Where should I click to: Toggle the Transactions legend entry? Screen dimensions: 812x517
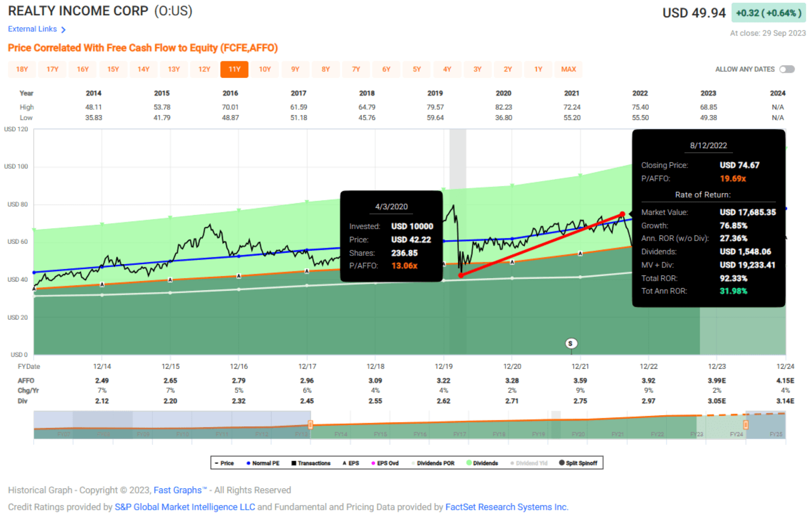[x=311, y=463]
